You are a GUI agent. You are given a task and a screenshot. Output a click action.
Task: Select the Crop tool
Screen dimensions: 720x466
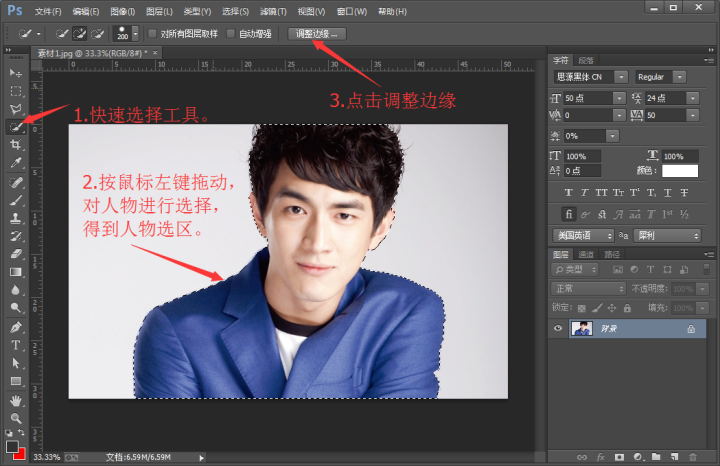(16, 145)
